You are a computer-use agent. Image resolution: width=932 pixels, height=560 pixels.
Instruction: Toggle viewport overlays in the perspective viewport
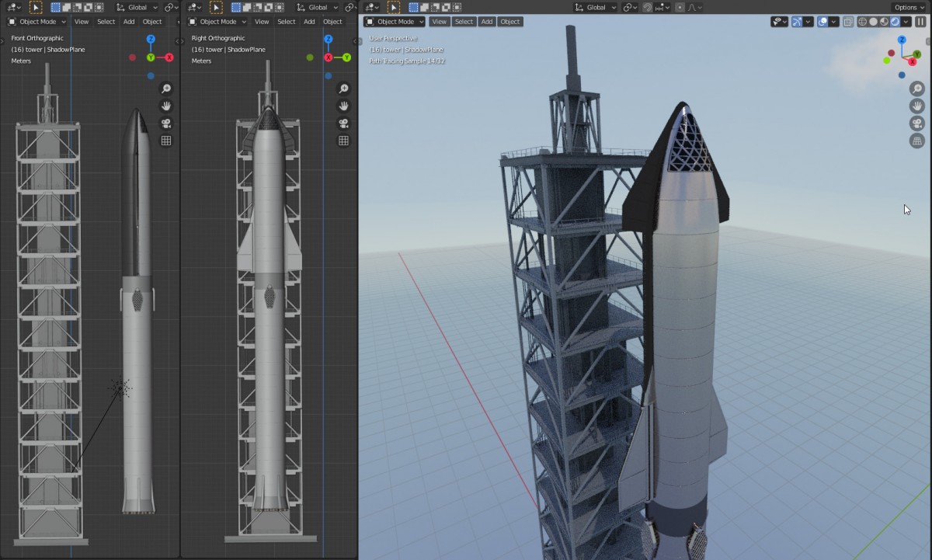pyautogui.click(x=823, y=22)
